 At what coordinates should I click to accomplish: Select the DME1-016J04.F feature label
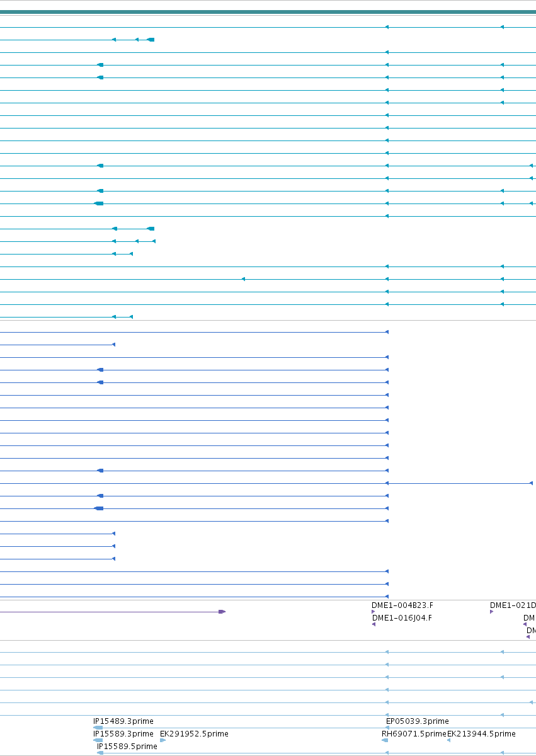(x=402, y=618)
